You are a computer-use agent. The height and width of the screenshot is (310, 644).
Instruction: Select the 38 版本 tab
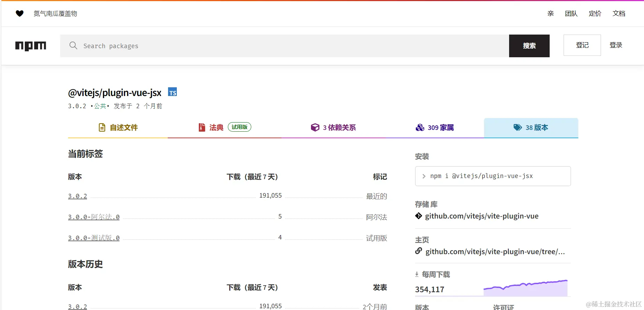531,128
